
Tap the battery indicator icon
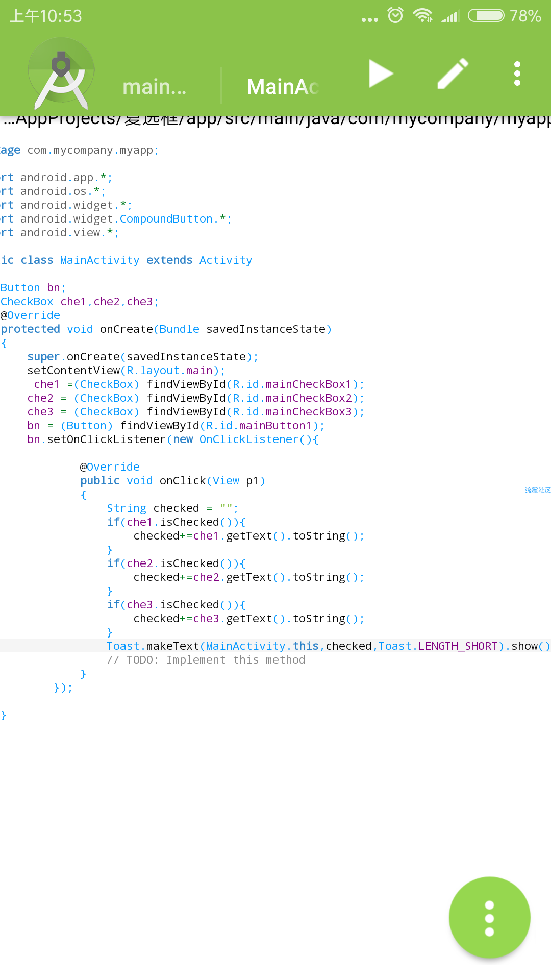(x=486, y=16)
